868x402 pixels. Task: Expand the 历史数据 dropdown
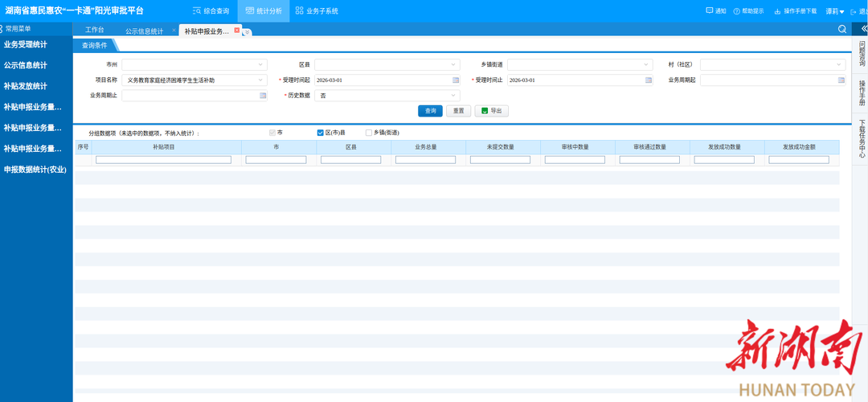454,96
